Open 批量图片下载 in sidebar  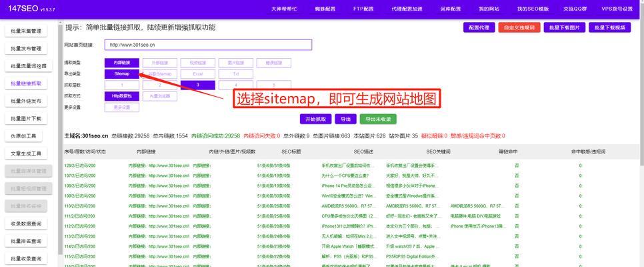(26, 119)
